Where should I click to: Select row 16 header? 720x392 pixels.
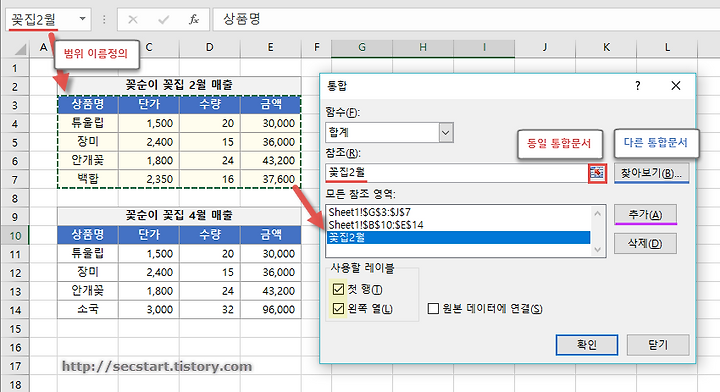[15, 347]
